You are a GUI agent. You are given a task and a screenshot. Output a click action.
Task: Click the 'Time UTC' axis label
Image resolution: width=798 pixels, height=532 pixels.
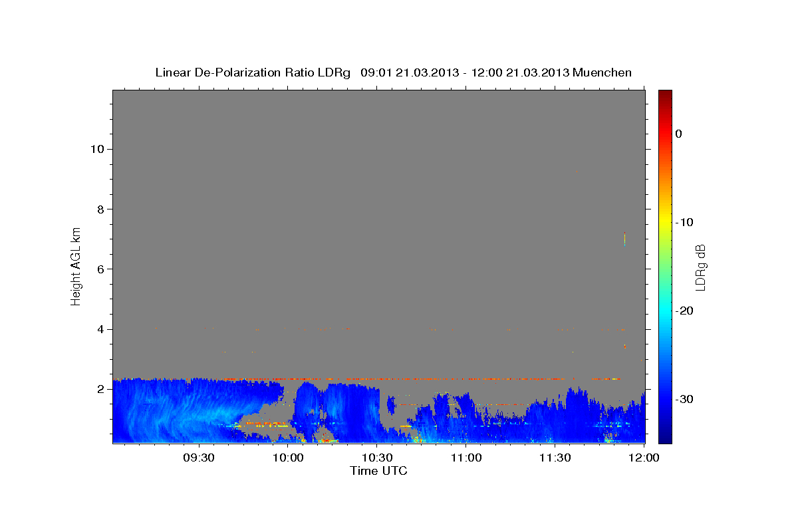(x=378, y=471)
